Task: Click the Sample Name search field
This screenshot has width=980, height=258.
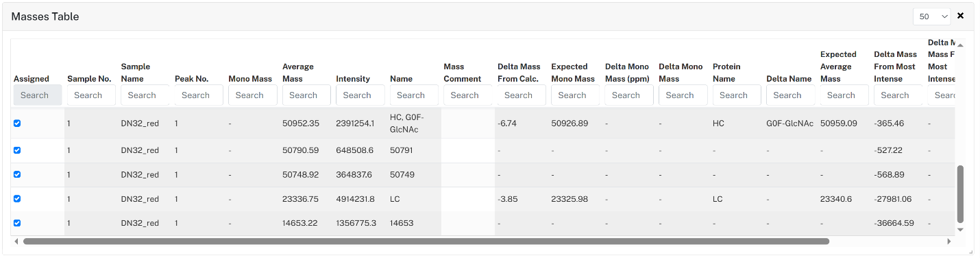Action: [145, 95]
